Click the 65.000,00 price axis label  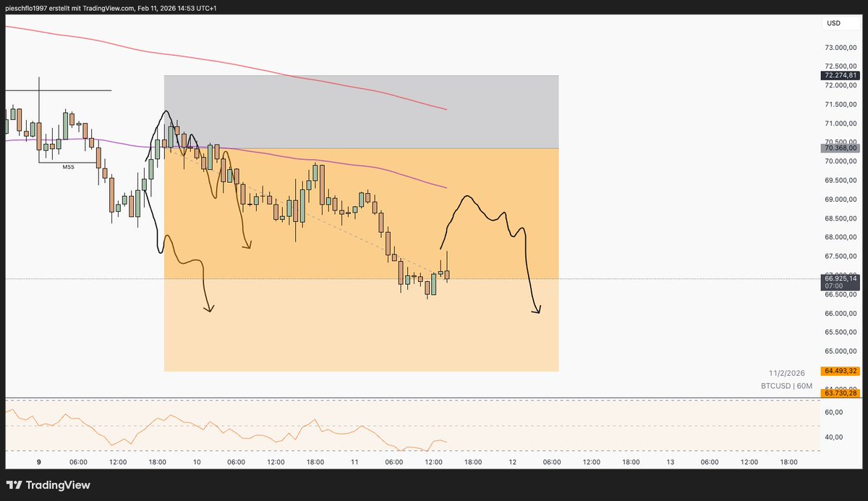pos(841,351)
